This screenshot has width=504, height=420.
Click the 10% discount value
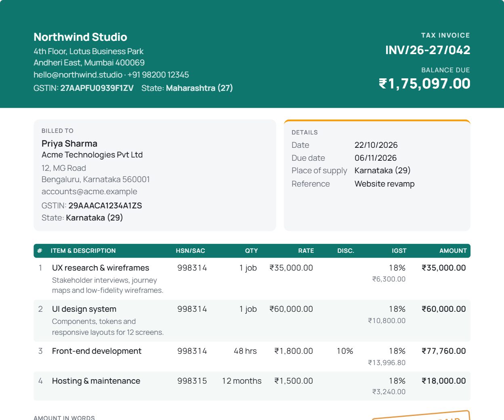345,351
